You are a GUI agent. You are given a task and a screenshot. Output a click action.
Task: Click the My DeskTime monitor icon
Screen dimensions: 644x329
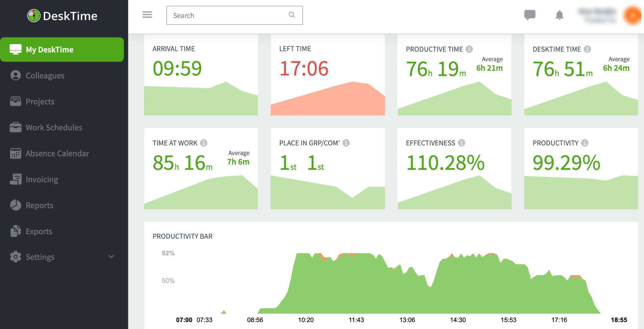pos(15,49)
